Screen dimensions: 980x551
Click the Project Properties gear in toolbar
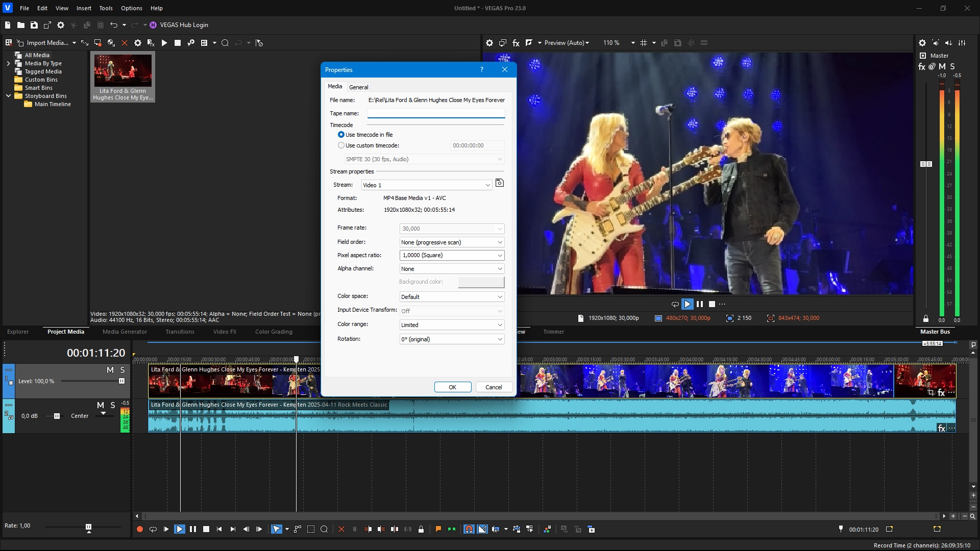point(61,25)
